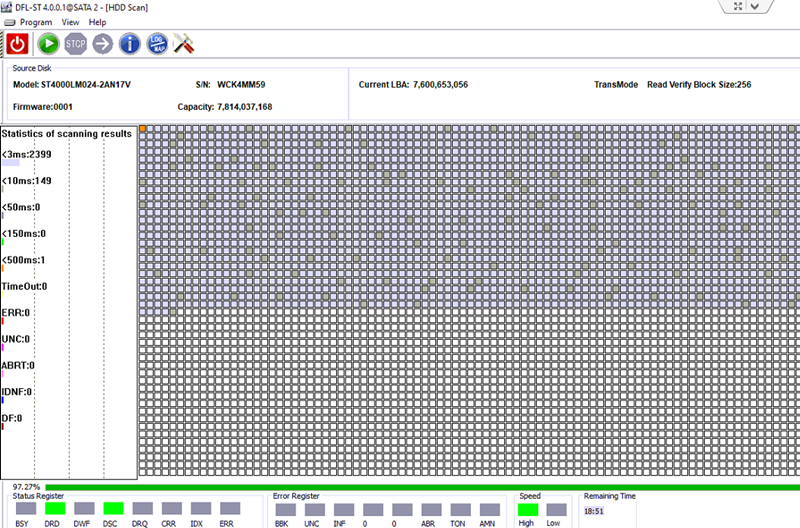Click the IDX status indicator

201,508
